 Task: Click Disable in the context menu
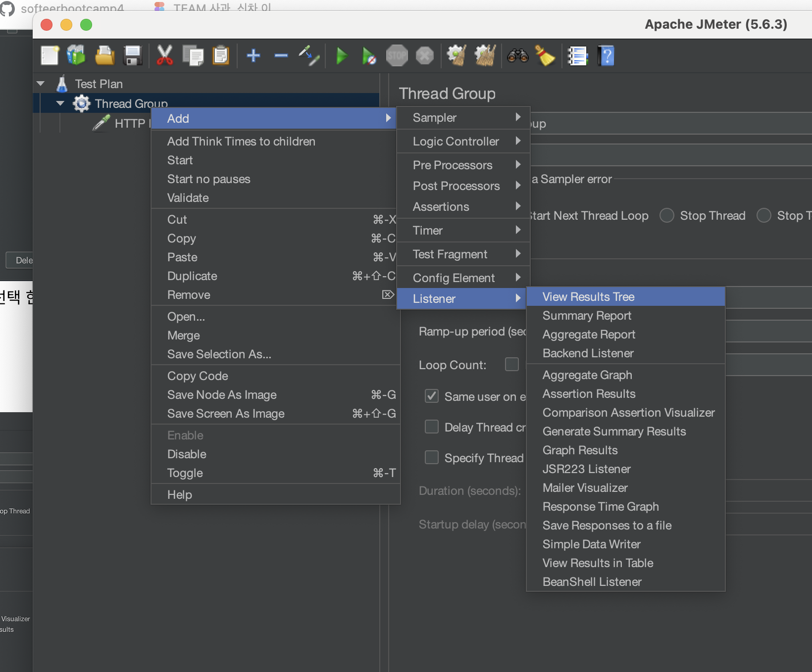(x=275, y=454)
